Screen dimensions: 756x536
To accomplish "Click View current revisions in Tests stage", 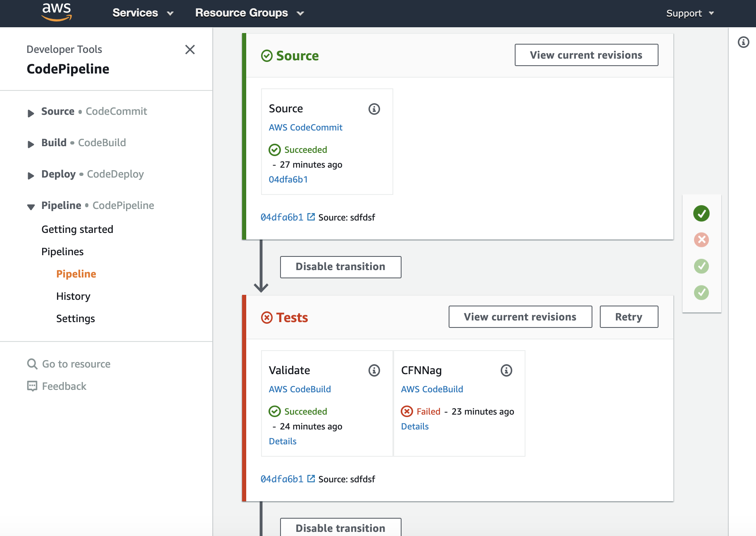I will pos(520,317).
